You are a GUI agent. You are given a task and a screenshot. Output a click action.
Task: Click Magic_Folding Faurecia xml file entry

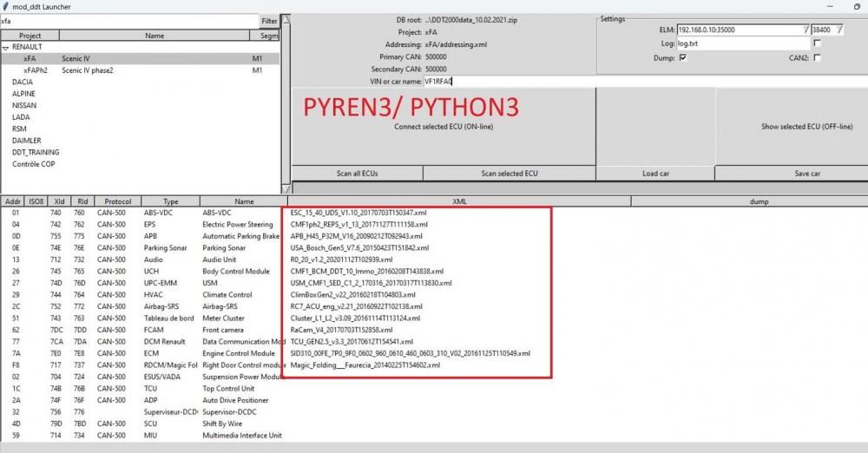click(x=365, y=365)
